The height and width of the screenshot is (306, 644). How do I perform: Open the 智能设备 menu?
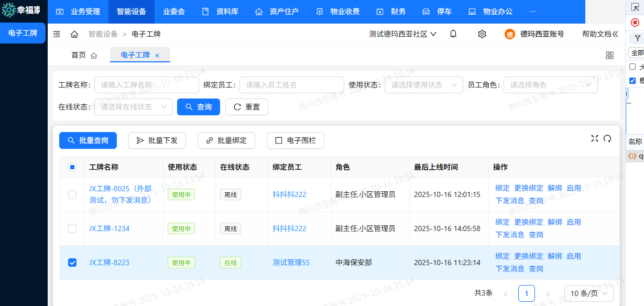132,12
